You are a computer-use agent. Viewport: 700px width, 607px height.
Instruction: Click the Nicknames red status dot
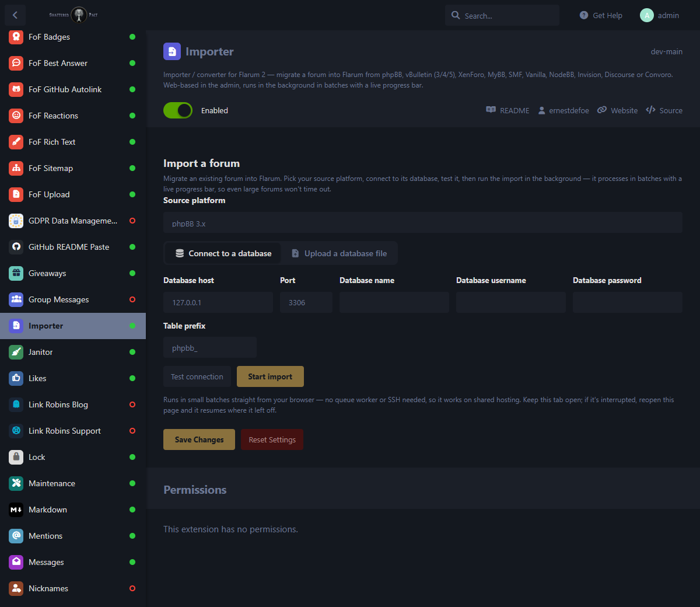point(132,588)
